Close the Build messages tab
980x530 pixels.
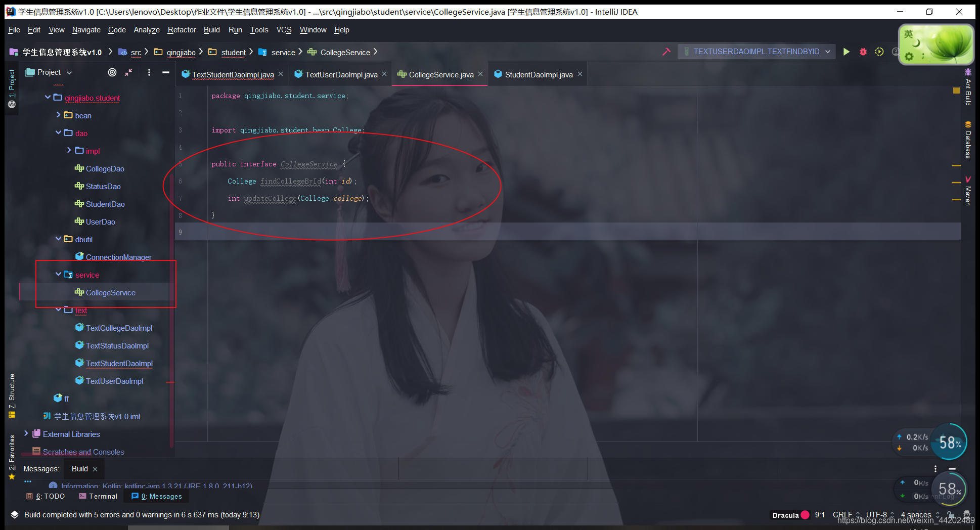tap(95, 469)
